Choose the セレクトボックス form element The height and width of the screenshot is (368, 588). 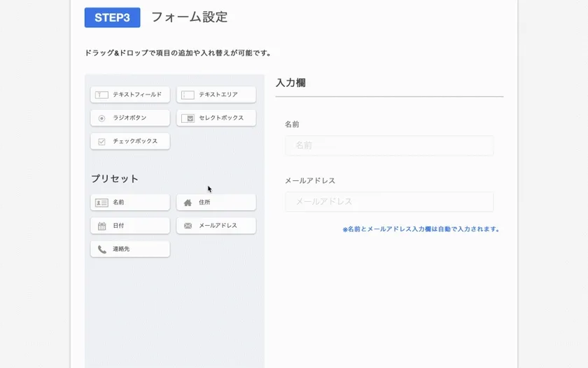[x=216, y=118]
